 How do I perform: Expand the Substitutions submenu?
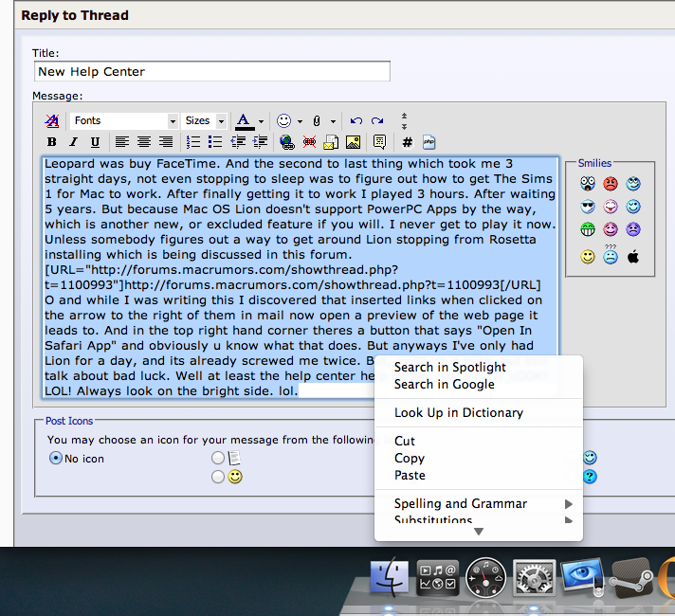tap(478, 519)
